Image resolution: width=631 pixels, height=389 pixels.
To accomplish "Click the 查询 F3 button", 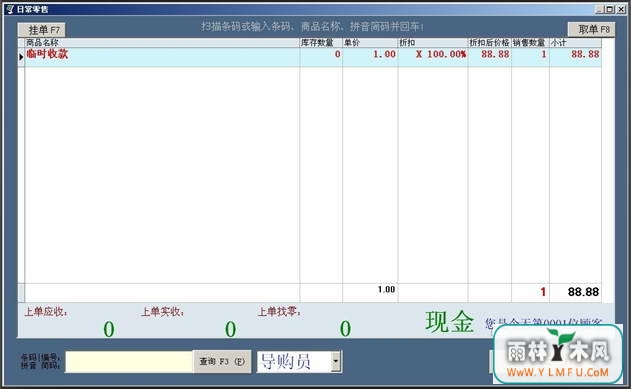I will point(222,361).
